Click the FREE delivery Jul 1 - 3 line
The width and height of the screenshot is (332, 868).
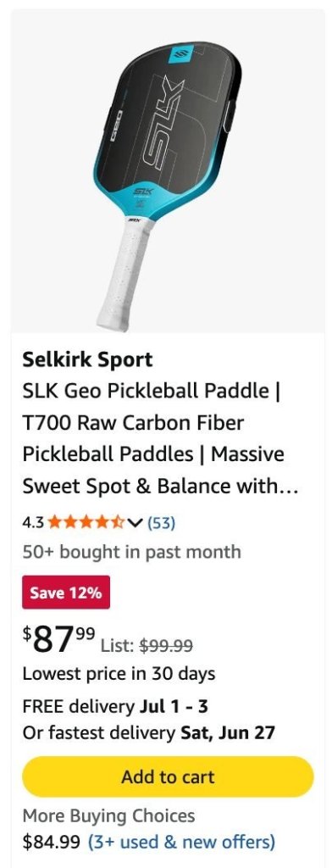[x=115, y=706]
